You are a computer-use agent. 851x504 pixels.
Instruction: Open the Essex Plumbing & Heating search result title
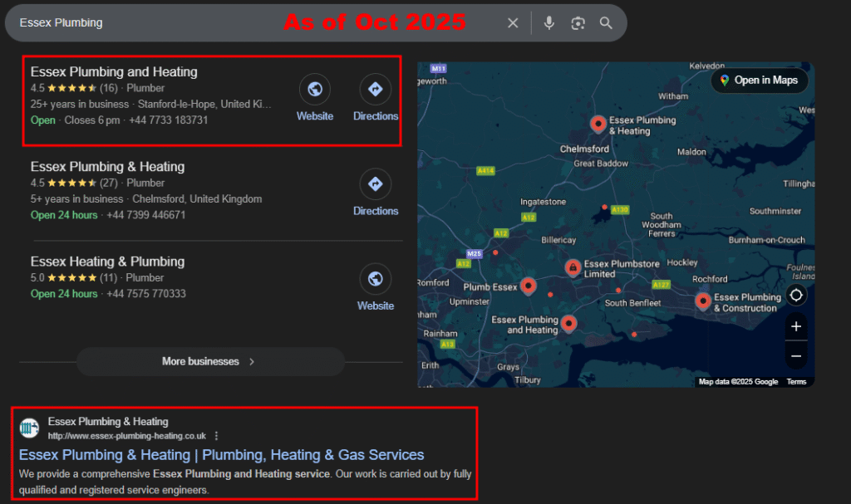click(221, 455)
